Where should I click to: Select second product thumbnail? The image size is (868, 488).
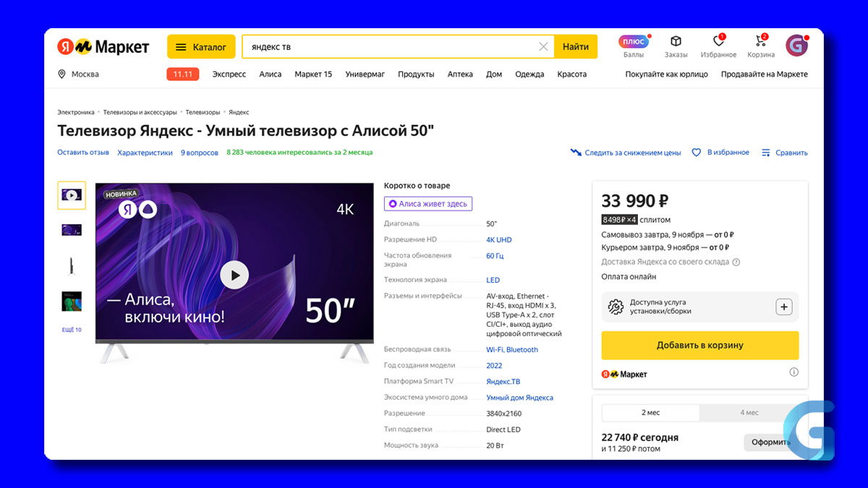point(72,230)
